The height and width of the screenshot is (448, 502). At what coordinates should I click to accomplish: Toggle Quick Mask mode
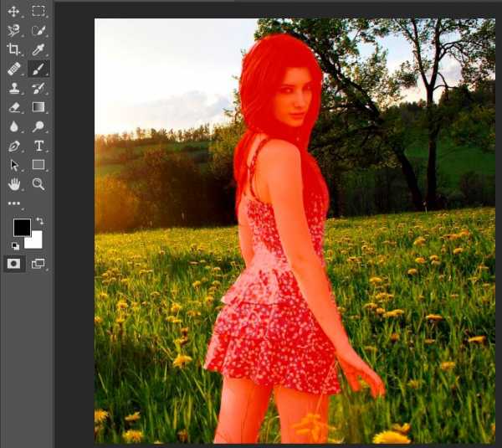point(13,264)
